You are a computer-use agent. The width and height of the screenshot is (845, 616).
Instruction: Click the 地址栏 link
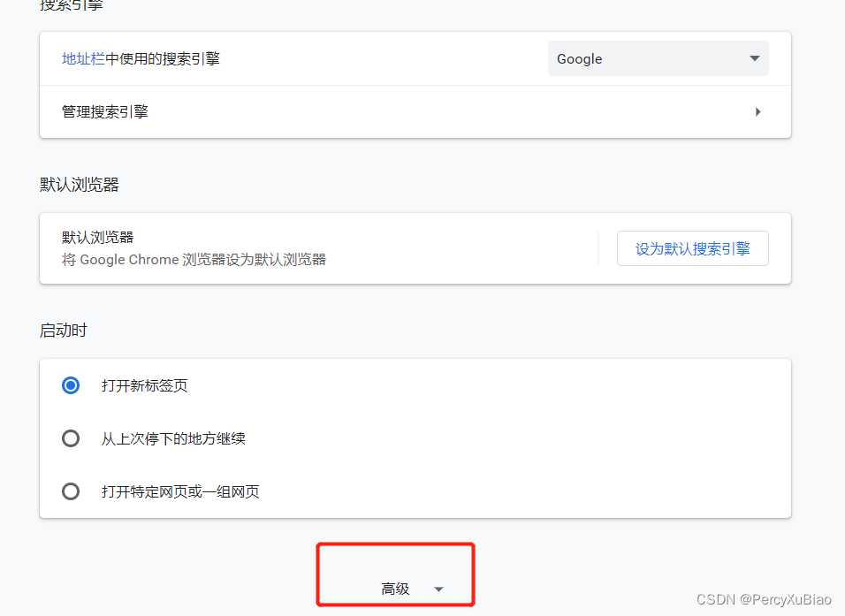(x=83, y=58)
